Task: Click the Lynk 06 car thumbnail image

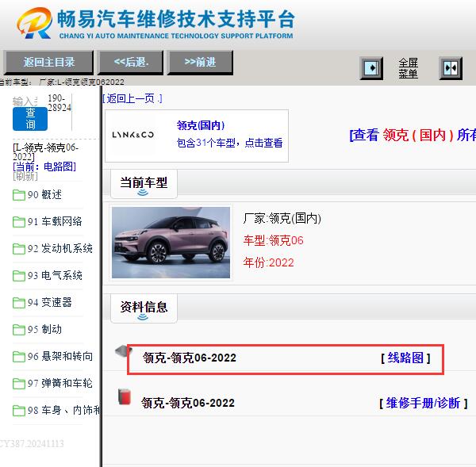Action: click(171, 243)
